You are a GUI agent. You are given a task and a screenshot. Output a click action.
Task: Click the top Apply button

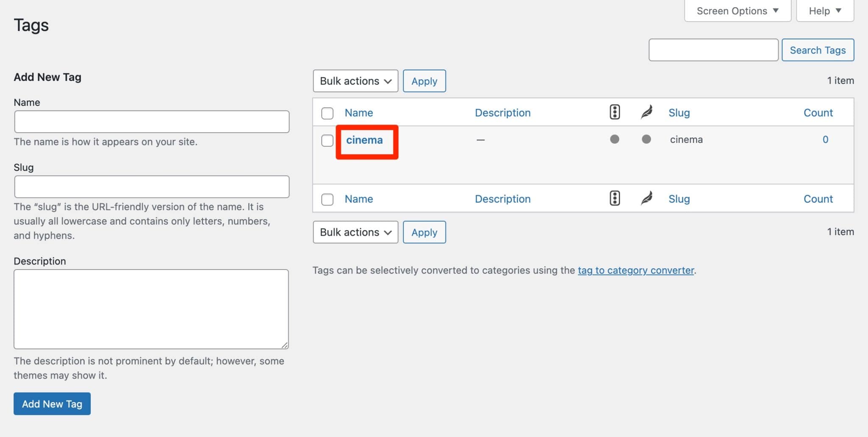pyautogui.click(x=424, y=81)
